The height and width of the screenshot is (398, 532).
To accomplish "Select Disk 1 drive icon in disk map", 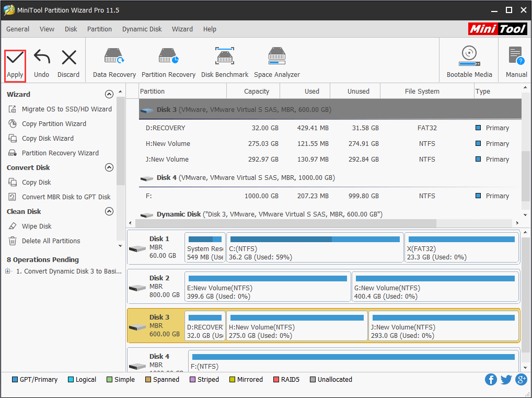I will pos(137,249).
